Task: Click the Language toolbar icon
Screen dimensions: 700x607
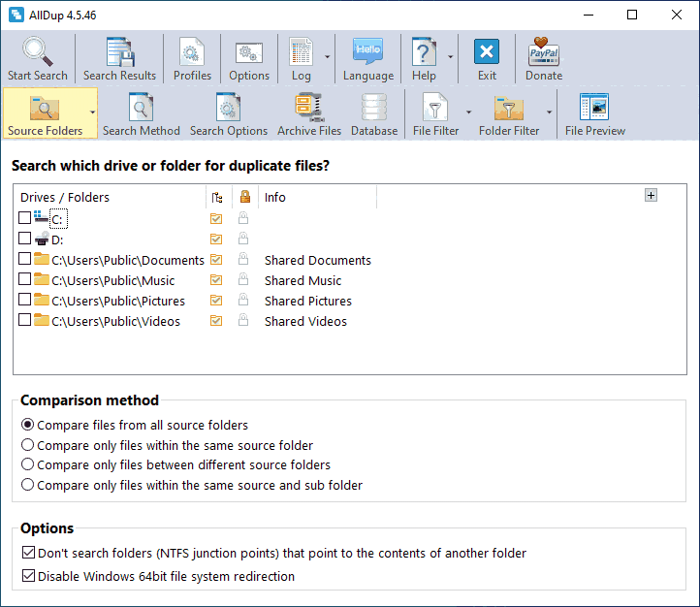Action: pyautogui.click(x=368, y=52)
